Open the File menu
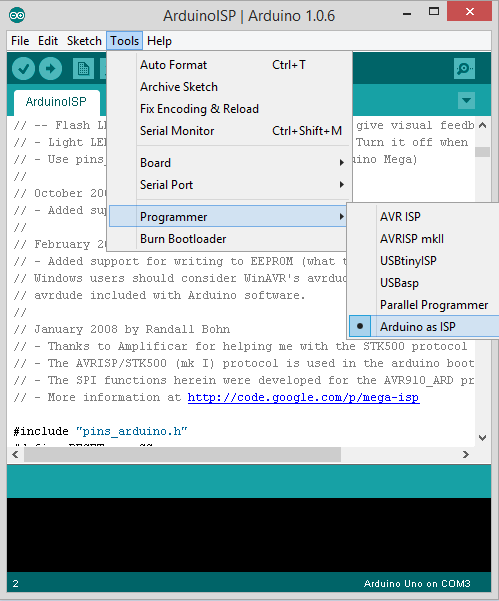The image size is (499, 601). (20, 41)
